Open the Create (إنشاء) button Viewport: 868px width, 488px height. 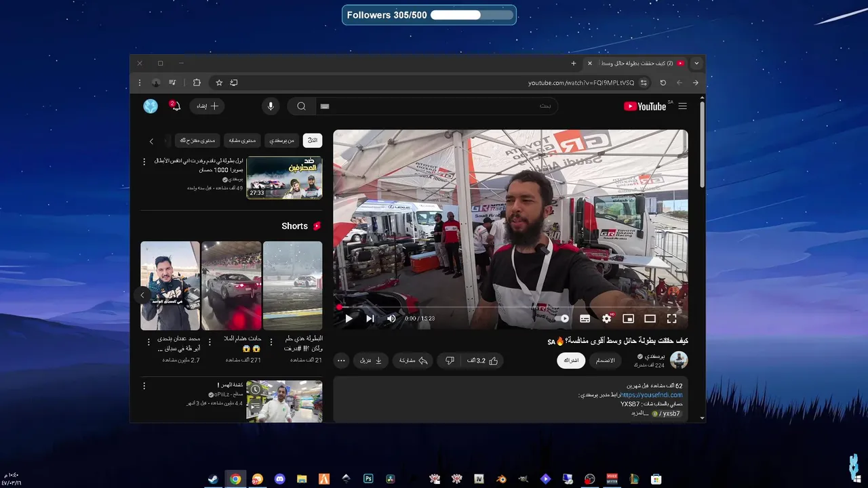(207, 106)
